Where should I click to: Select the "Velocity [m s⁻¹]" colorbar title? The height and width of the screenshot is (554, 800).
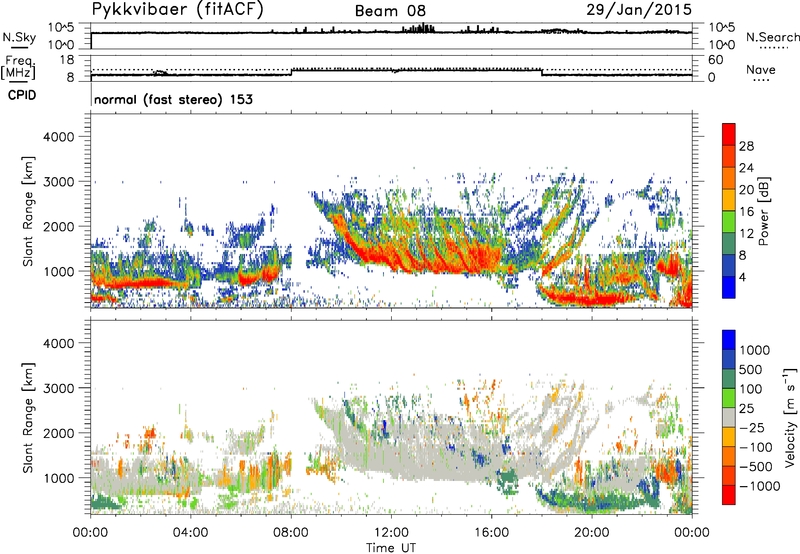tap(789, 417)
